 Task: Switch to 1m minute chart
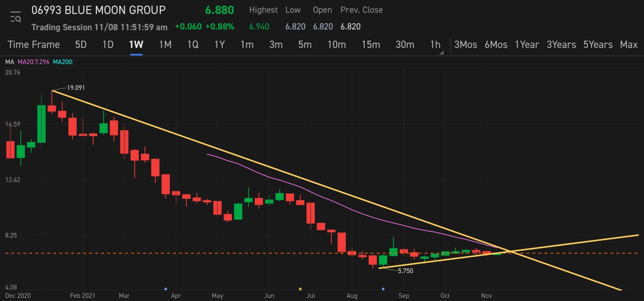[x=247, y=45]
